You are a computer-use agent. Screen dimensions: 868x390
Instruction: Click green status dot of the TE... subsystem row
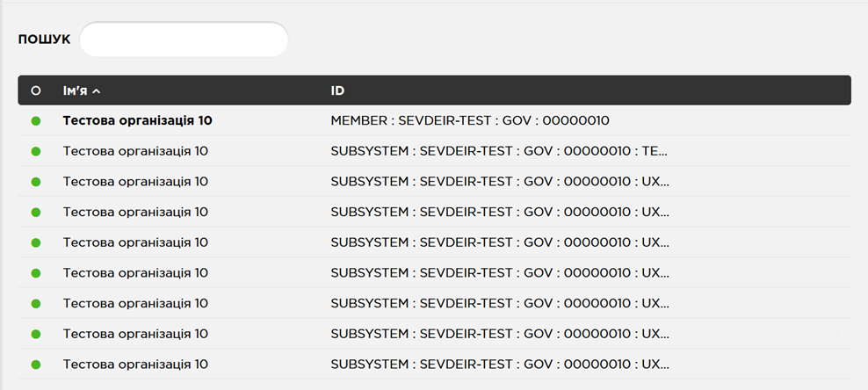[36, 151]
